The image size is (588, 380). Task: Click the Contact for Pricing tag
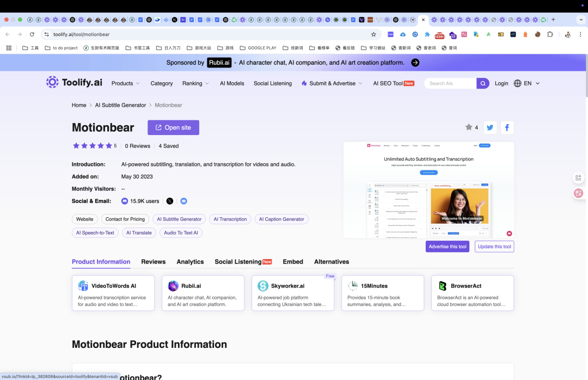pyautogui.click(x=125, y=219)
